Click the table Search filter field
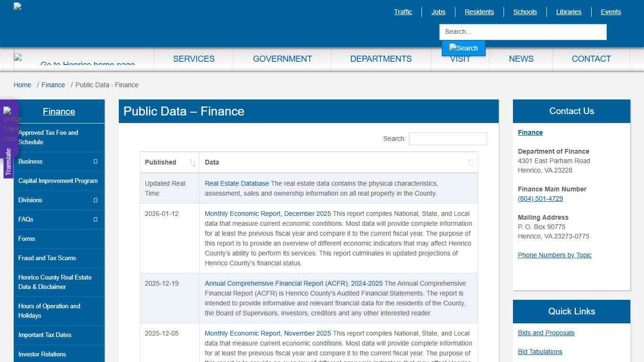 click(x=447, y=139)
